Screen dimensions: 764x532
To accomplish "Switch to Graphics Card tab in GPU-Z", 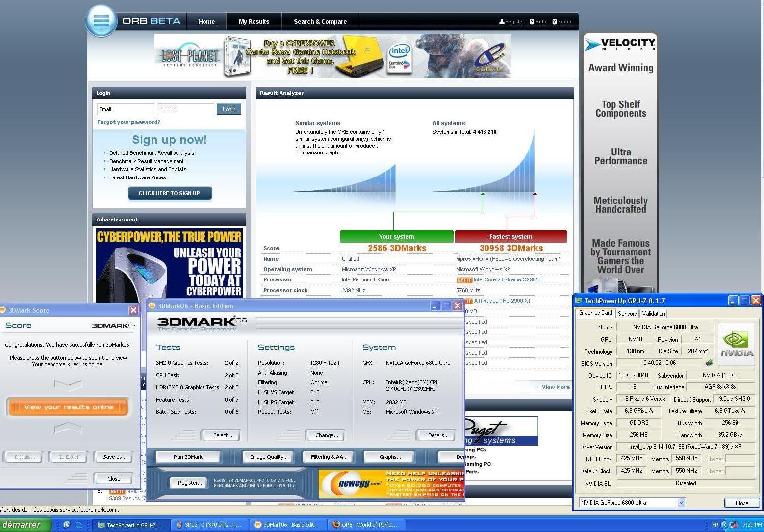I will pyautogui.click(x=595, y=313).
